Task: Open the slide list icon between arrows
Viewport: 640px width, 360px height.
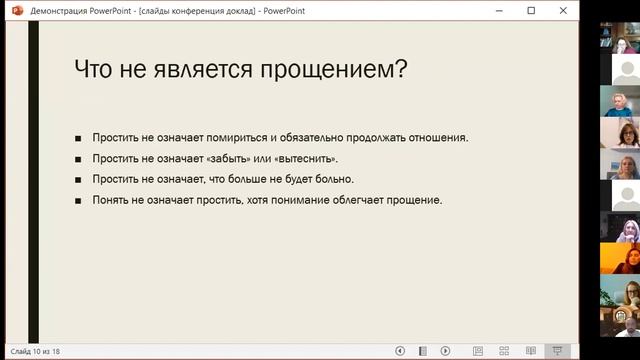Action: (x=423, y=351)
